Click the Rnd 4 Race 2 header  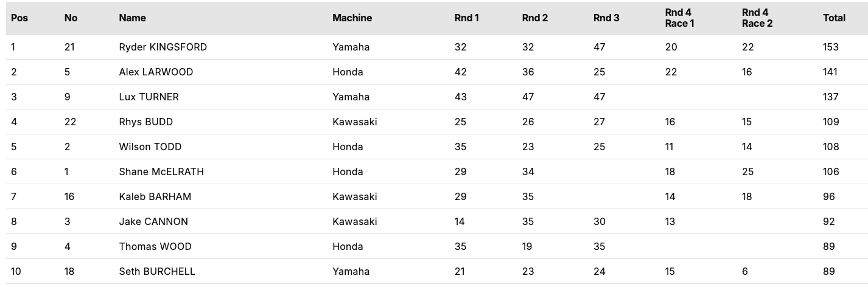tap(757, 18)
